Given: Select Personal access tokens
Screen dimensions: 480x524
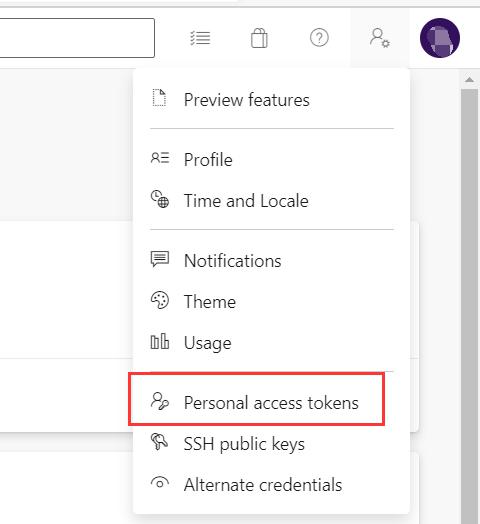Looking at the screenshot, I should pos(256,400).
